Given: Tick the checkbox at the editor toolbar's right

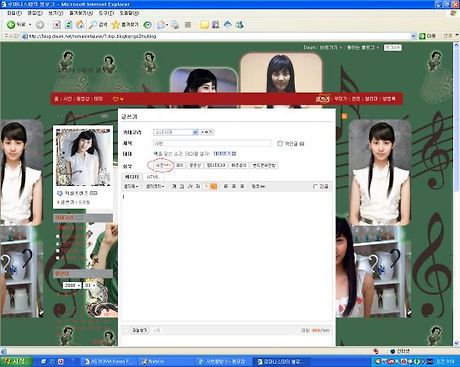Looking at the screenshot, I should [x=316, y=186].
